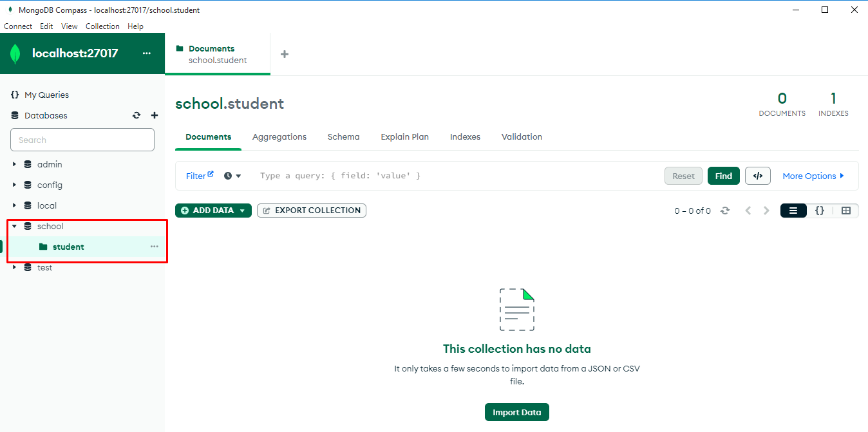Click the sidebar Search input field
This screenshot has height=432, width=868.
[x=82, y=140]
